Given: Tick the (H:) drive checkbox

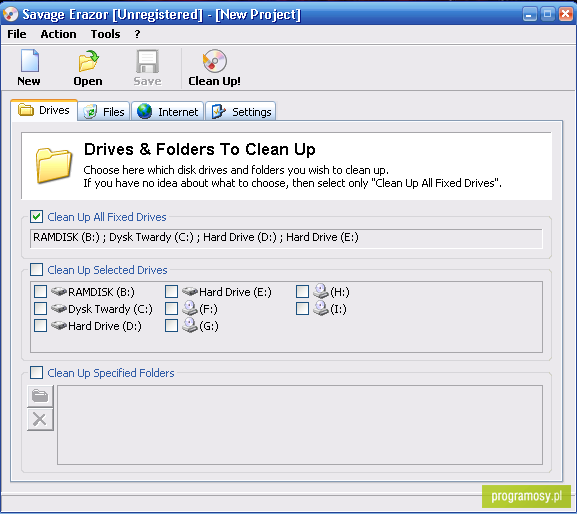Looking at the screenshot, I should pos(302,291).
